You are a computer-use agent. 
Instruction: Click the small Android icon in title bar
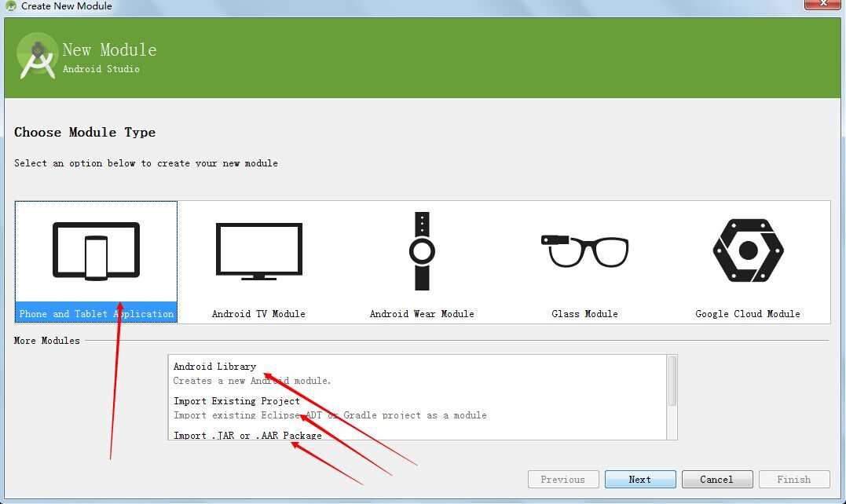click(x=10, y=6)
